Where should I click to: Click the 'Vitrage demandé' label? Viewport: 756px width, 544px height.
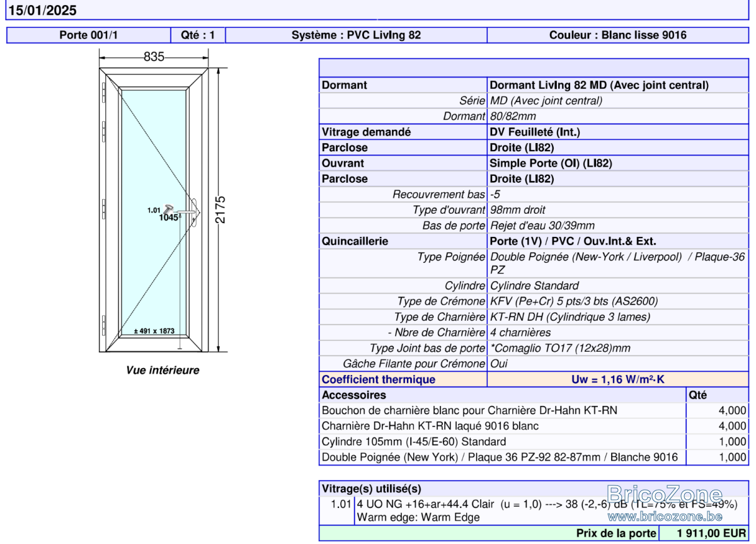(366, 132)
